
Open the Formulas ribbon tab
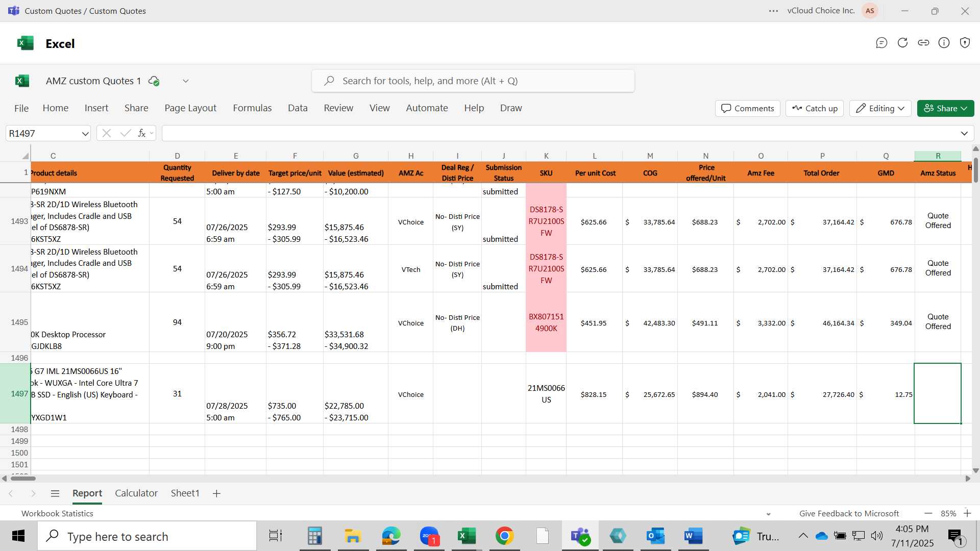(x=252, y=108)
